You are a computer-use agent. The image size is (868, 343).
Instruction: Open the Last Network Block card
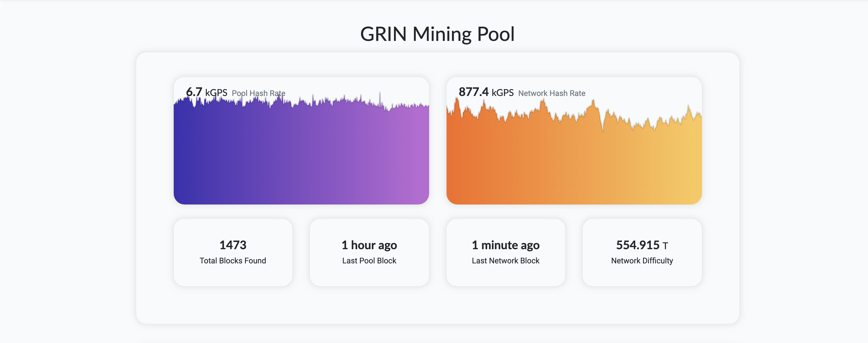[x=506, y=252]
